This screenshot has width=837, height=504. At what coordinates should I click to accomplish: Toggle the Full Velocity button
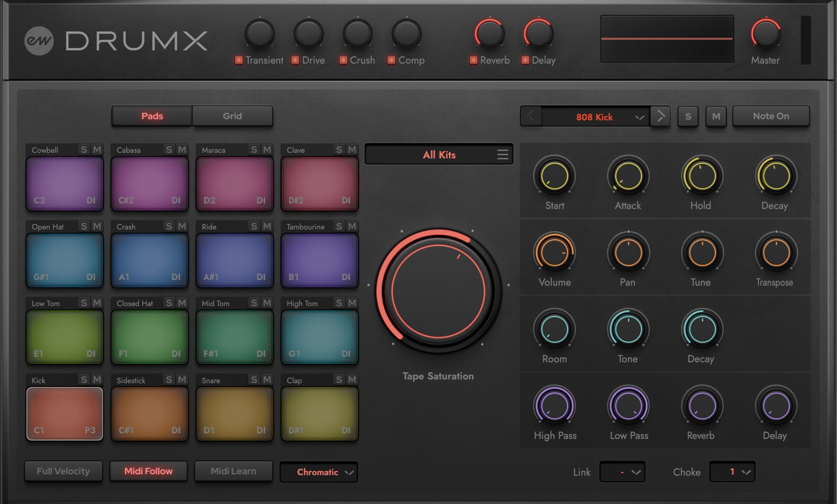click(63, 471)
